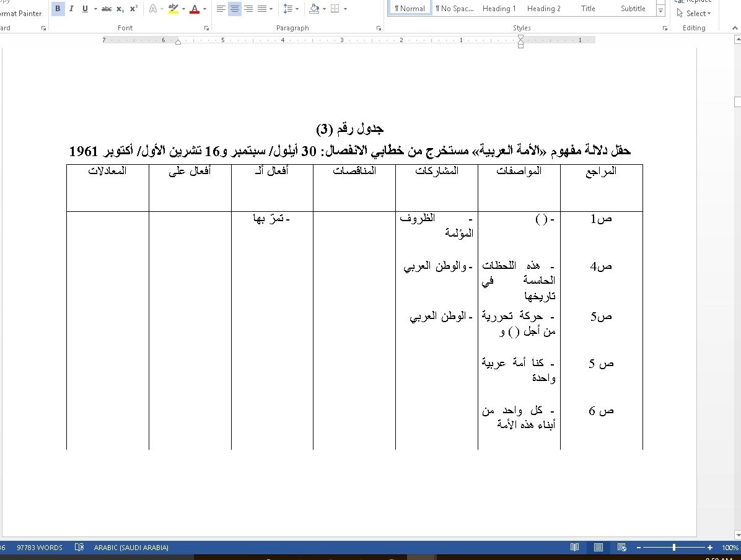
Task: Open line spacing dropdown arrow
Action: coord(297,9)
